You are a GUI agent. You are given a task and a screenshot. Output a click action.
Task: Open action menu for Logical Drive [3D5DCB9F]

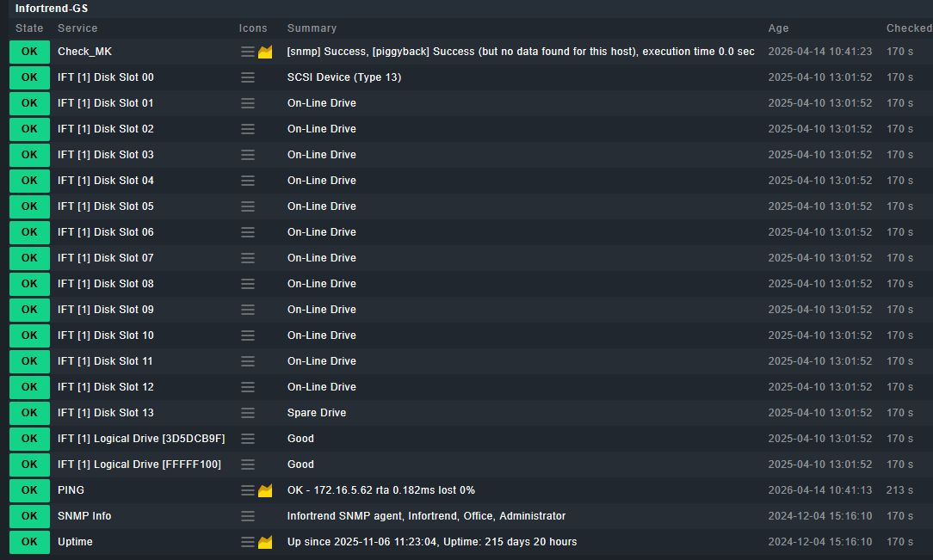pos(248,439)
